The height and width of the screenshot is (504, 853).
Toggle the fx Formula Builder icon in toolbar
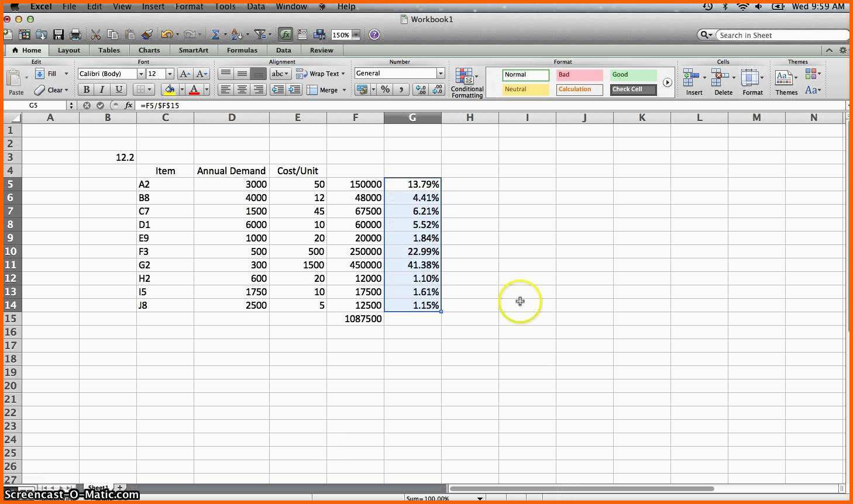pos(286,34)
